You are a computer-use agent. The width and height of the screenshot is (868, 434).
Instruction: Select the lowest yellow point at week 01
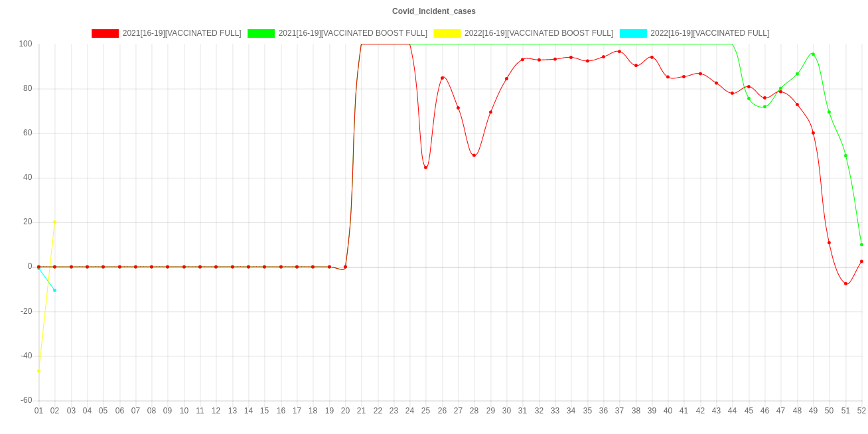[38, 371]
